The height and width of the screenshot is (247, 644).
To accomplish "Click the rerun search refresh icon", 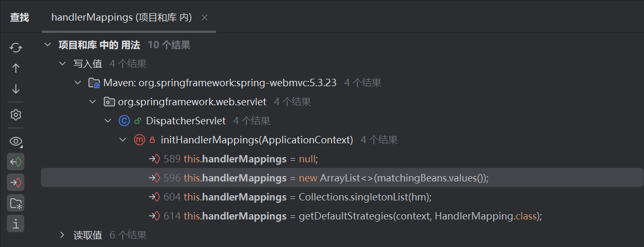I will coord(16,48).
